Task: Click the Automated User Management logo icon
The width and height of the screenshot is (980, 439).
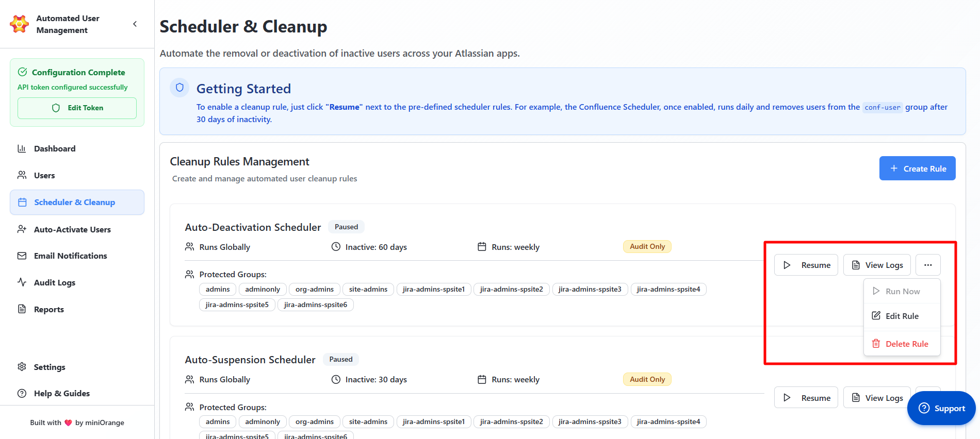Action: pyautogui.click(x=20, y=24)
